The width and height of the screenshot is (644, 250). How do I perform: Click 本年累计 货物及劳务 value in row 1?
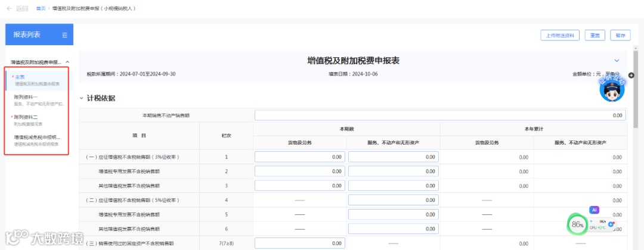(524, 157)
